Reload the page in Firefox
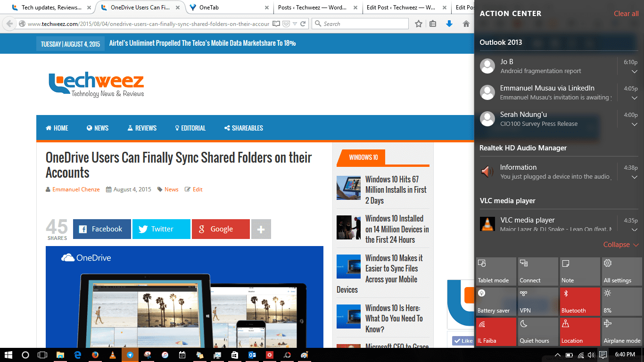The width and height of the screenshot is (644, 362). 303,24
